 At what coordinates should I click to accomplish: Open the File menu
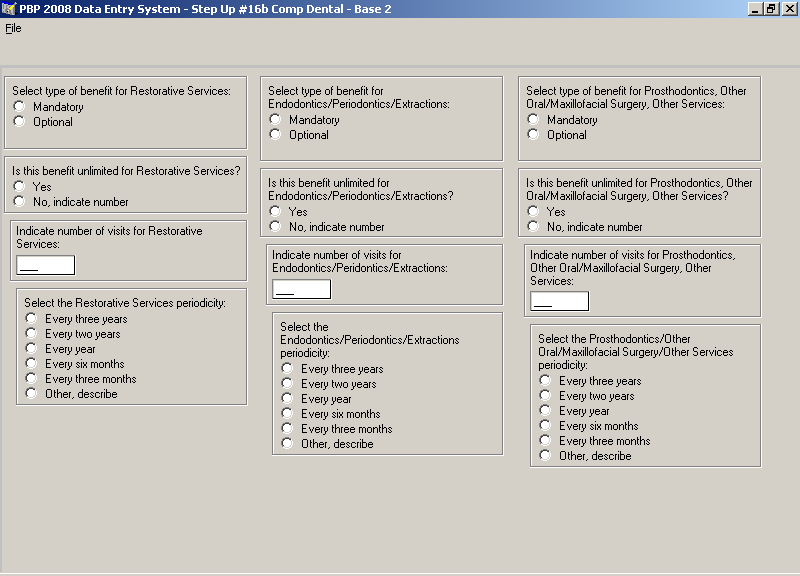point(13,28)
